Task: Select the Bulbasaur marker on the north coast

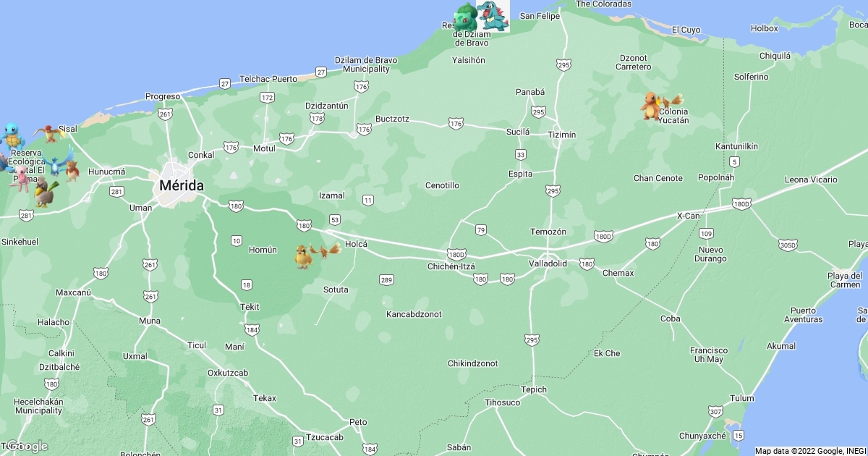Action: point(465,16)
